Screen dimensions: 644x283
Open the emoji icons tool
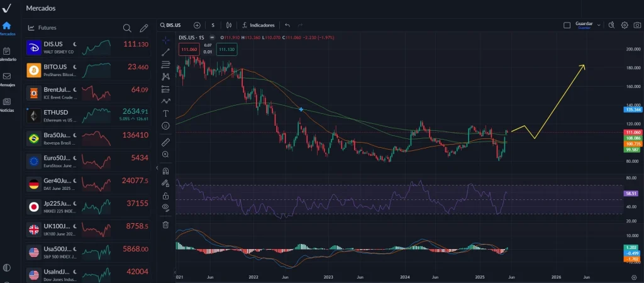coord(165,126)
